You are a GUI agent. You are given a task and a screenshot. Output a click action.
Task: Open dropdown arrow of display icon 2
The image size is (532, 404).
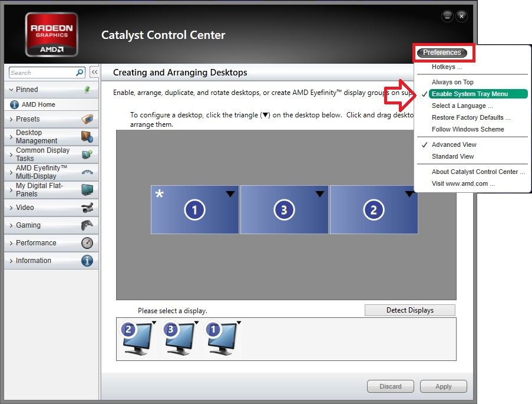(x=154, y=323)
